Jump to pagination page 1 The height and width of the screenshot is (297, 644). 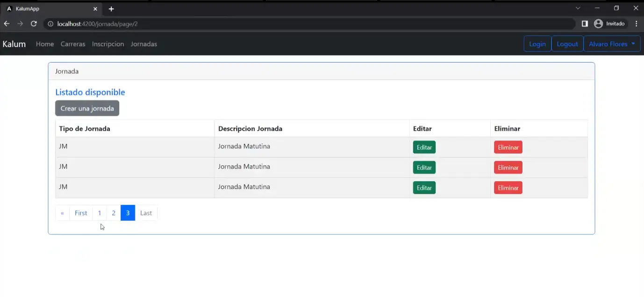pos(100,213)
